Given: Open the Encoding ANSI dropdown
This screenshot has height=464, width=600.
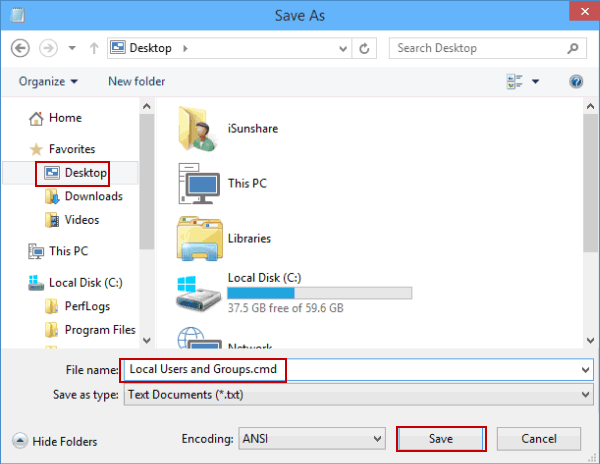Looking at the screenshot, I should click(312, 438).
